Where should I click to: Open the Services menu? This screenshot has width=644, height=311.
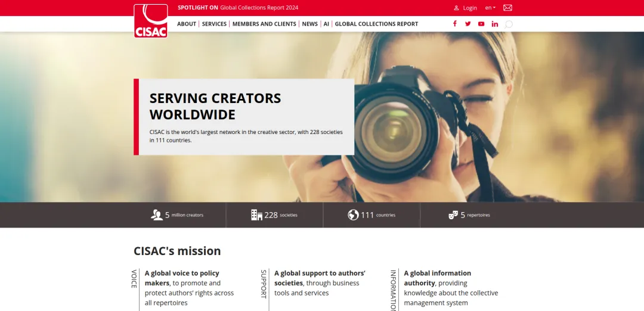tap(214, 24)
